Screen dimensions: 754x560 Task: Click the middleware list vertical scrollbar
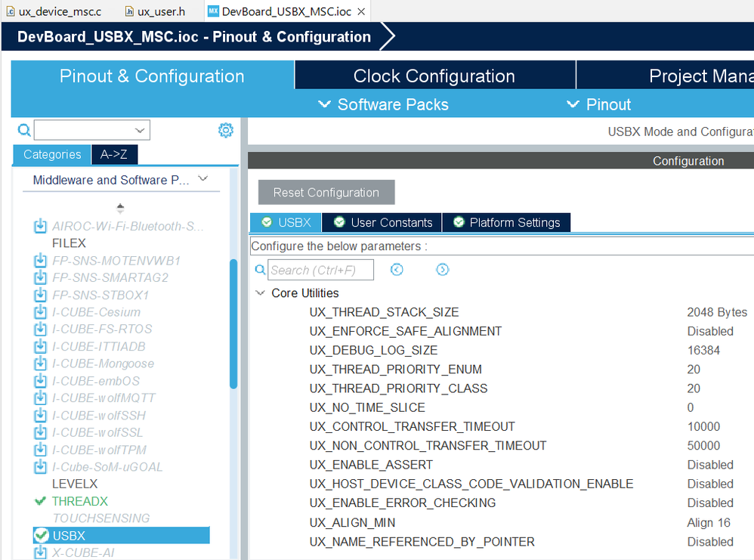click(x=233, y=323)
